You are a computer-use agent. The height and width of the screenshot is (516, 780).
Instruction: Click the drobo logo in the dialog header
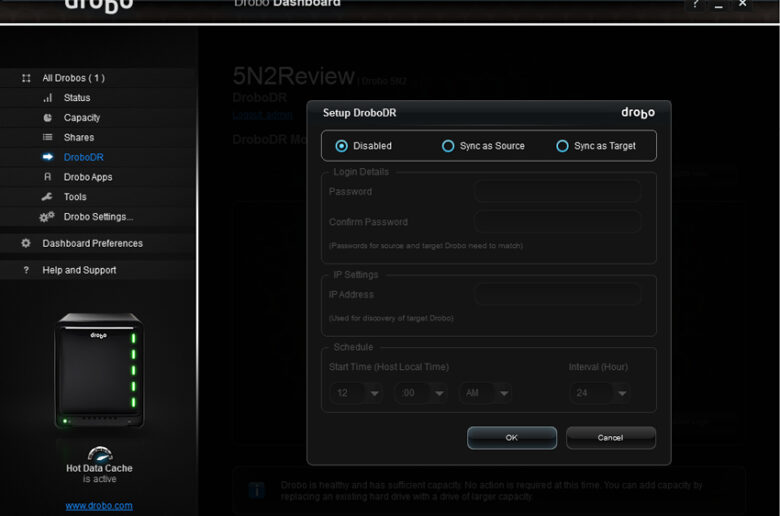coord(638,113)
